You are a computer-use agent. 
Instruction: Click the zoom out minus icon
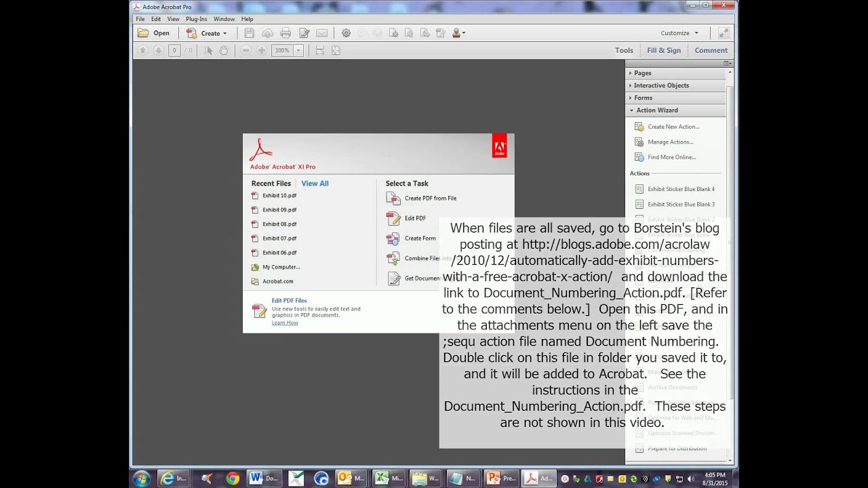(245, 51)
